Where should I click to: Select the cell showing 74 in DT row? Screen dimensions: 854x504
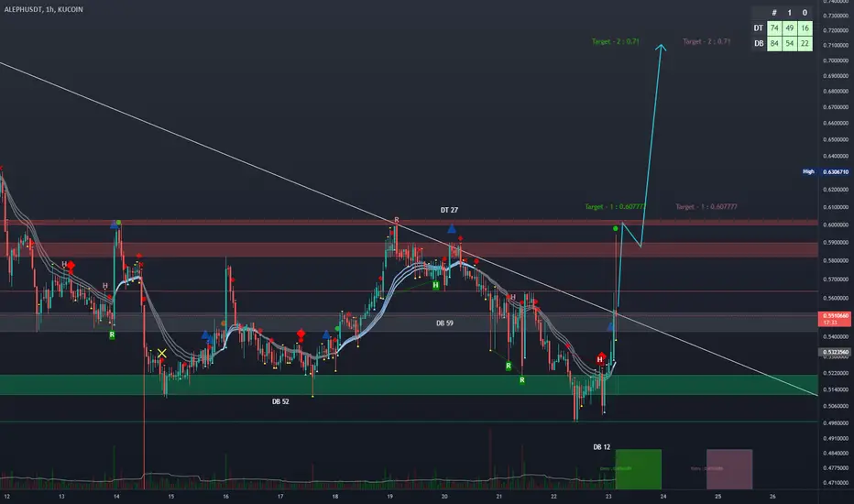coord(774,28)
